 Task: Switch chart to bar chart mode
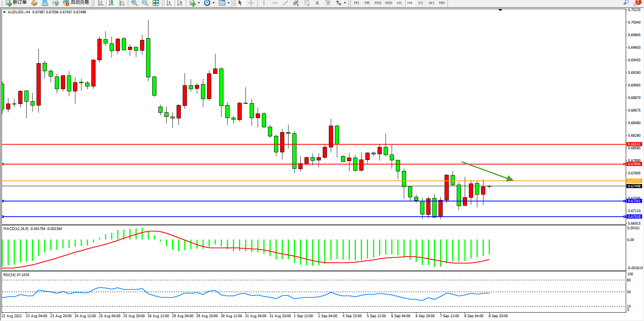tap(100, 3)
